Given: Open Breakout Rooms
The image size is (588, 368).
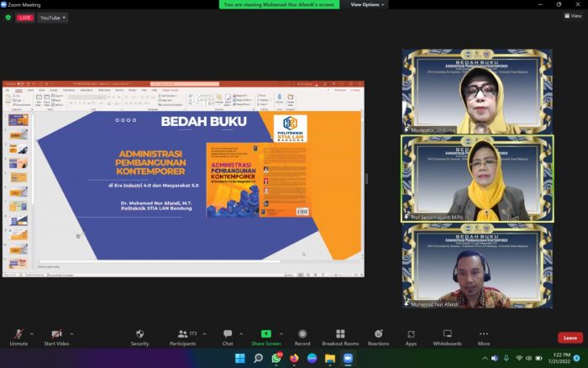Looking at the screenshot, I should coord(340,334).
